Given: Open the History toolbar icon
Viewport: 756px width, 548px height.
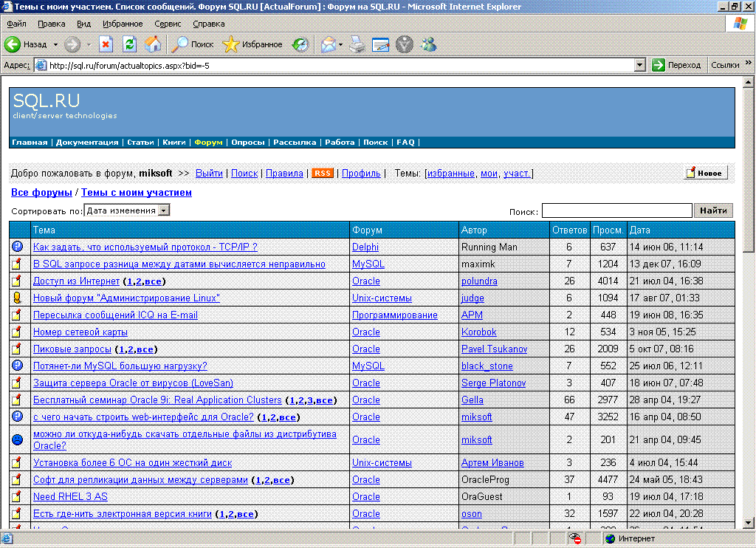Looking at the screenshot, I should (x=300, y=44).
